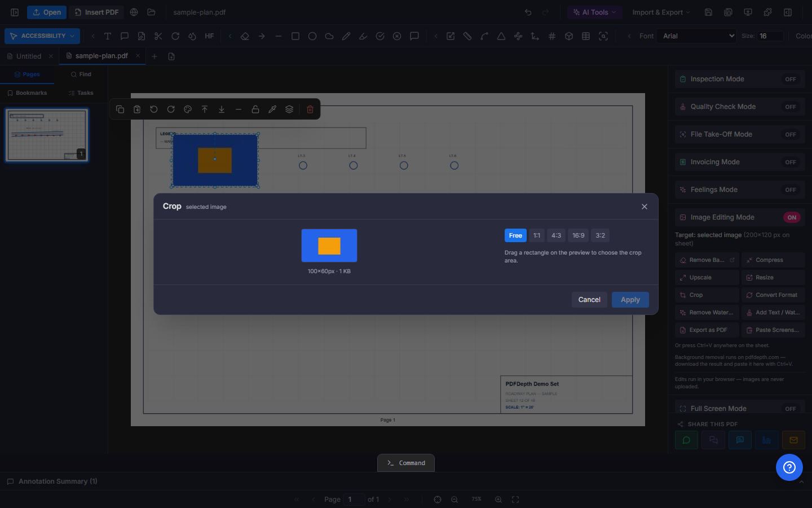Open the Tasks tab
Image resolution: width=812 pixels, height=508 pixels.
tap(81, 93)
